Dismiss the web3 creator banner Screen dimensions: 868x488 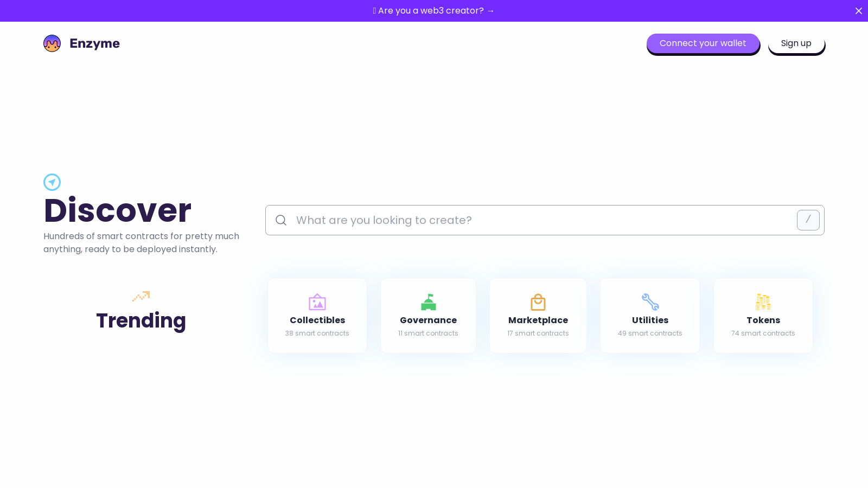coord(858,11)
